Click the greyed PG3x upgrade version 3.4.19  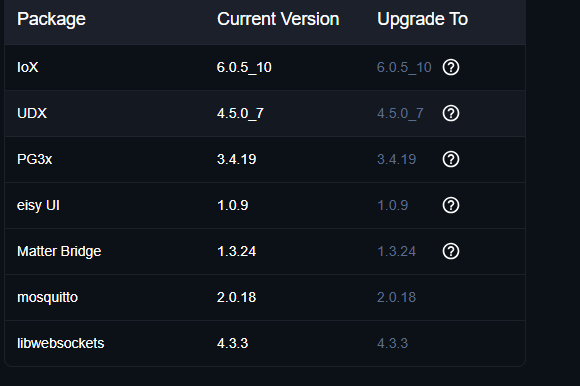tap(397, 159)
